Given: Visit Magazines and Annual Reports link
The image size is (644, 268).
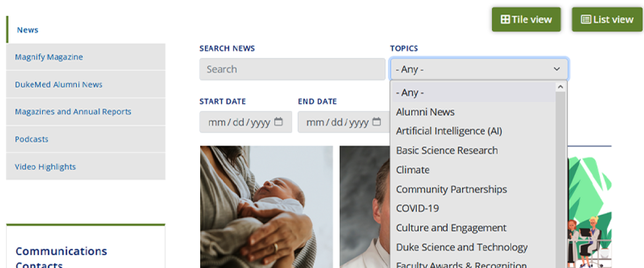Looking at the screenshot, I should point(73,112).
